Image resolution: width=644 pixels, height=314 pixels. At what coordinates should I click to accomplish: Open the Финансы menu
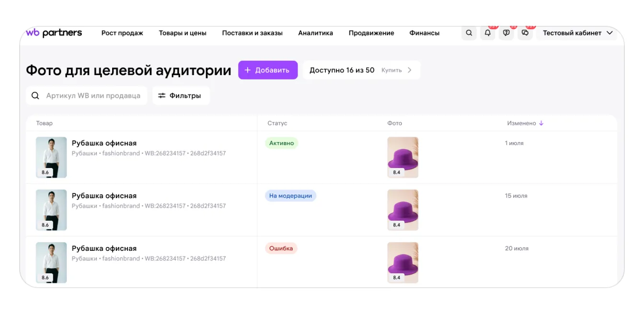coord(425,33)
